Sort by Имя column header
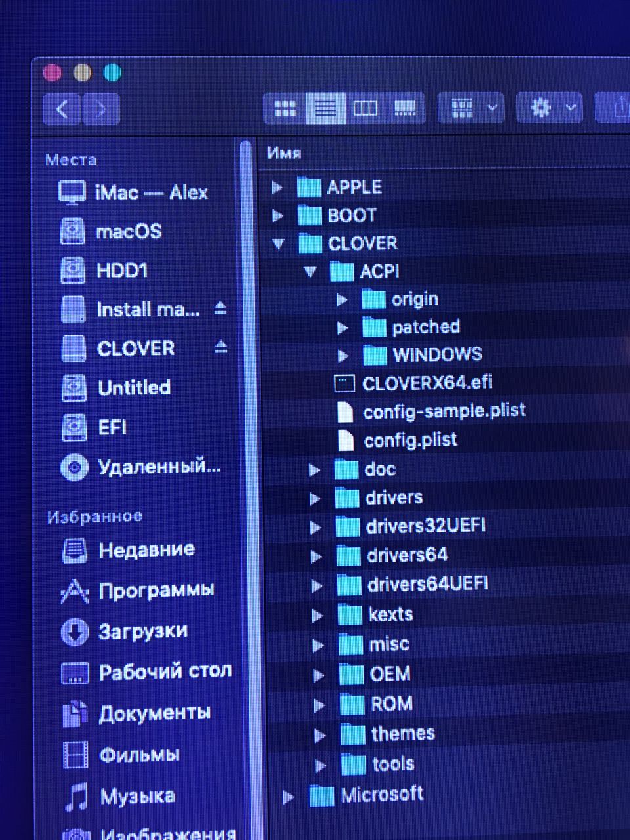 click(285, 153)
